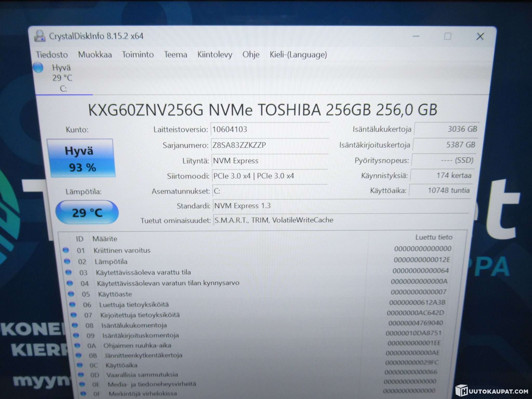
Task: Click the Tuetut ominaisuudet features field
Action: pyautogui.click(x=341, y=220)
